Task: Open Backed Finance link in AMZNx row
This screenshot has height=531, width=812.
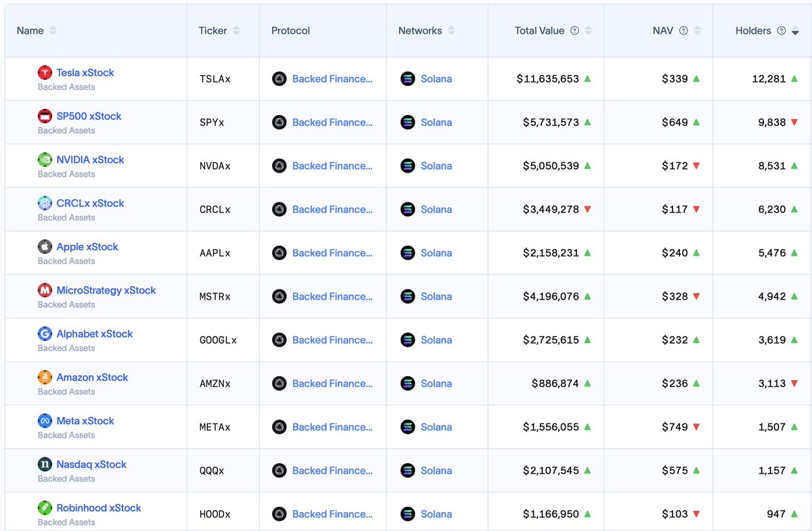Action: [332, 384]
